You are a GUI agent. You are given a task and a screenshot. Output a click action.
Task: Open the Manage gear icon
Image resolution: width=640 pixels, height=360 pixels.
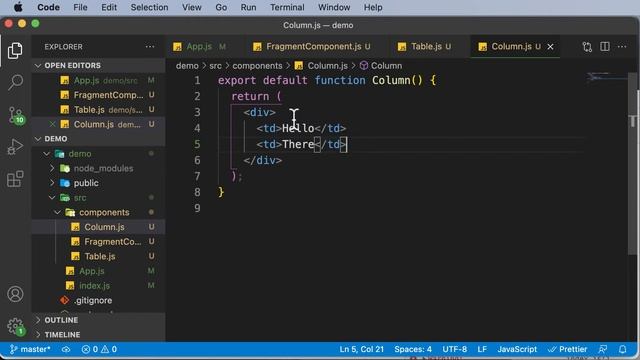pos(16,326)
